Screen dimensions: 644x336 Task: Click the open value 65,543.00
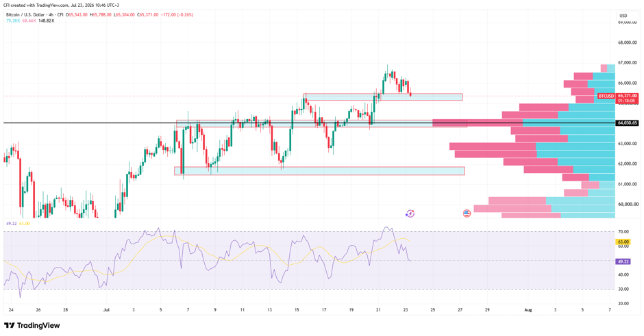point(77,15)
